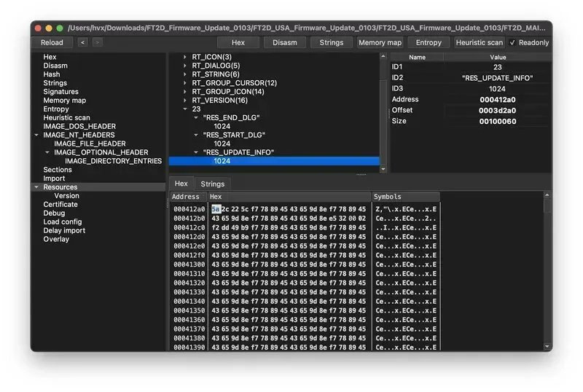Select Heuristic scan in the sidebar
The height and width of the screenshot is (392, 583).
click(x=66, y=117)
